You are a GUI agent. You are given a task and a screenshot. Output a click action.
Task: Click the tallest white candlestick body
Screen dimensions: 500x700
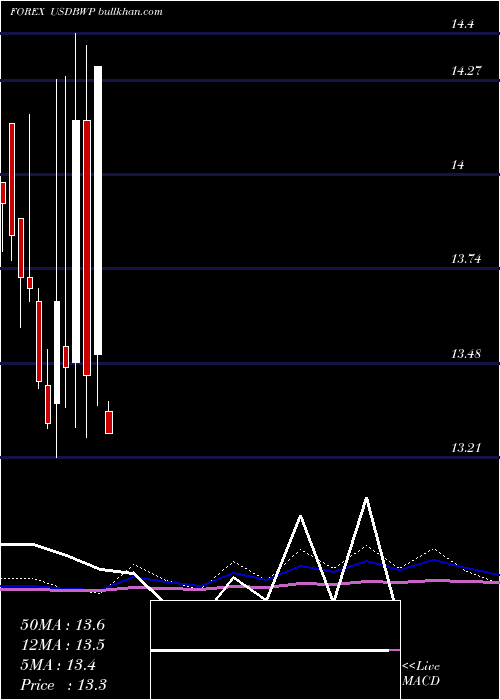98,210
